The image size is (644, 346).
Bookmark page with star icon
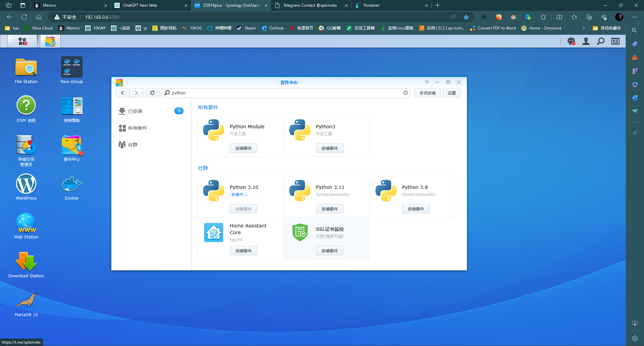[x=466, y=17]
